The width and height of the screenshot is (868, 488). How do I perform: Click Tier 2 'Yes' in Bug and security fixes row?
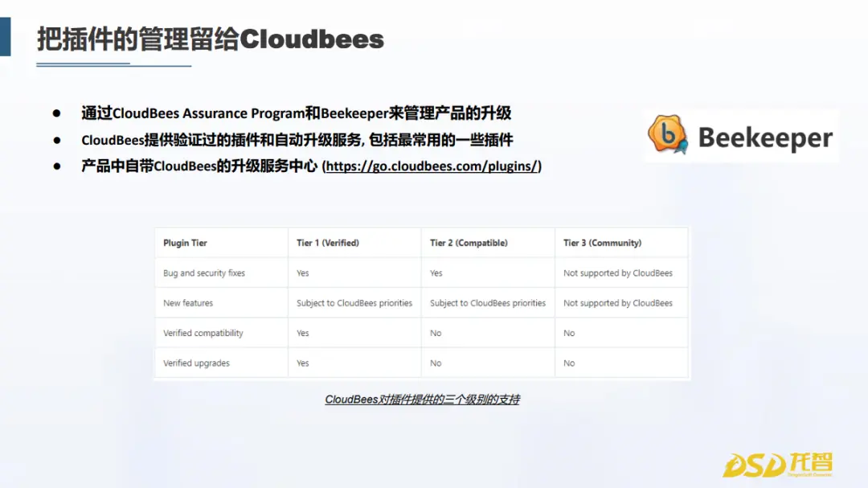tap(436, 273)
